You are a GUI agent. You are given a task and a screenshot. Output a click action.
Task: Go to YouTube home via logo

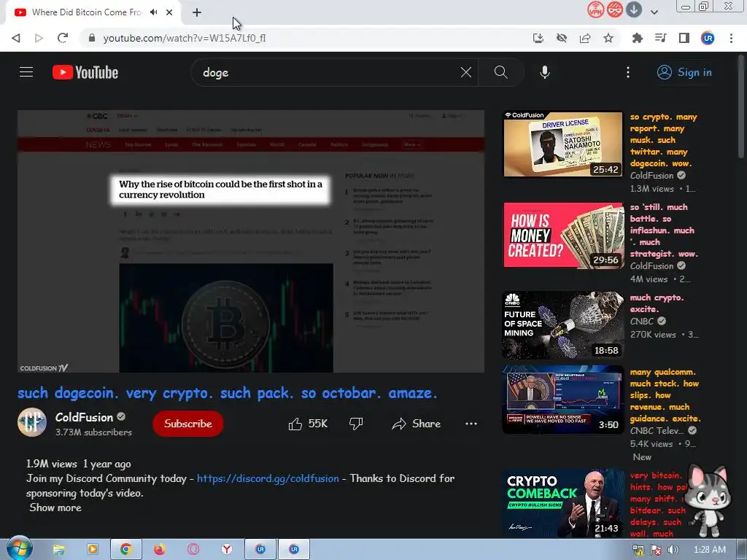(85, 72)
